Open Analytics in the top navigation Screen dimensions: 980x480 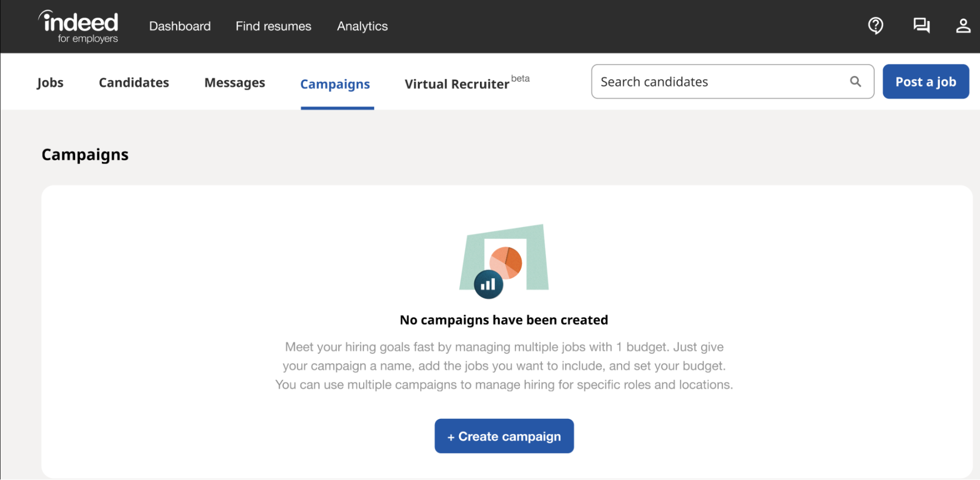(x=362, y=26)
